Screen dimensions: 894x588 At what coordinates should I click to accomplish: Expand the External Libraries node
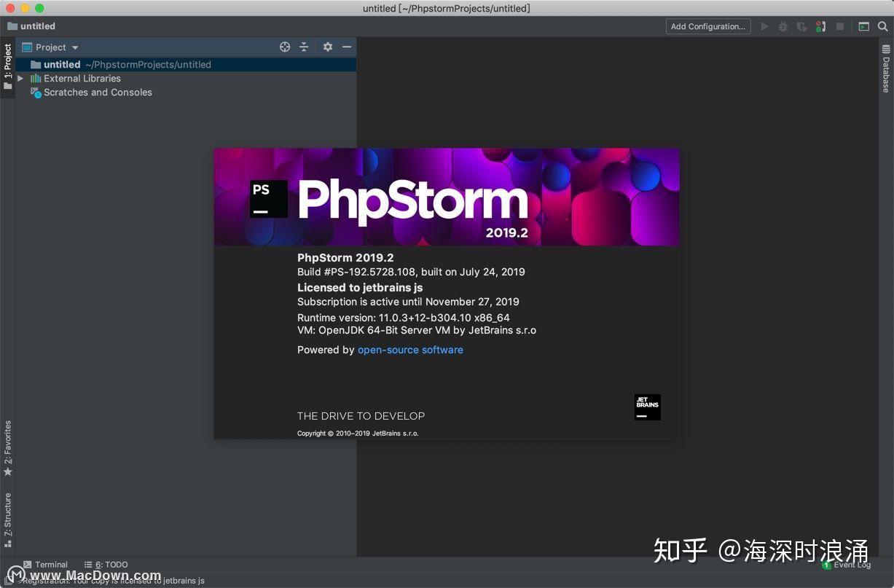coord(20,78)
